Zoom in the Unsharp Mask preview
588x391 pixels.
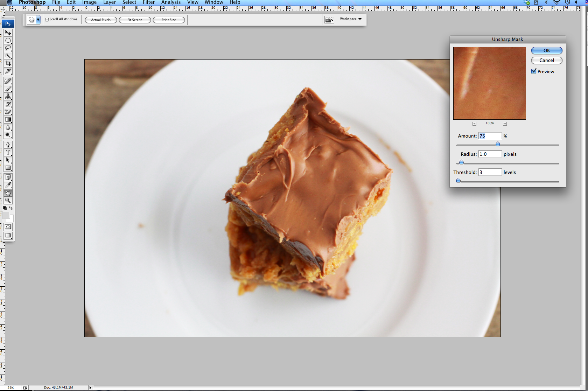505,124
